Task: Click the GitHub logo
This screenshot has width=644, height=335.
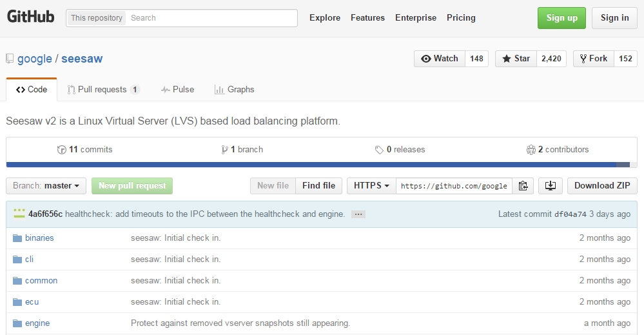Action: click(30, 17)
